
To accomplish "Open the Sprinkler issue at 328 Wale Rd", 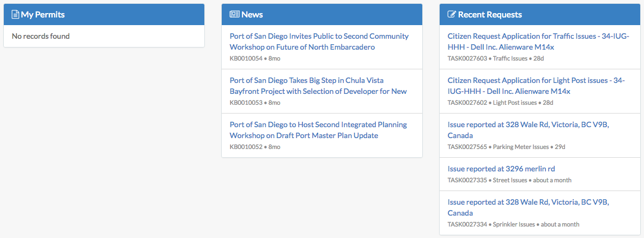I will [528, 207].
